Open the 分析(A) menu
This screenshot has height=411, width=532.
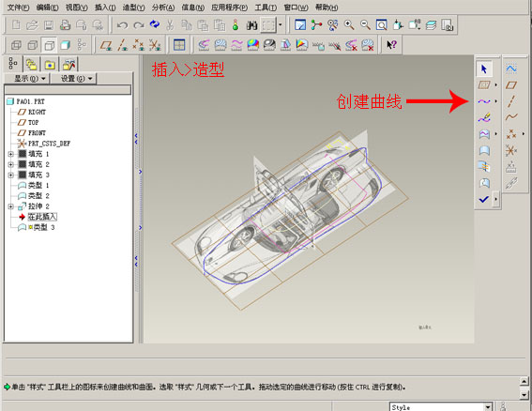[163, 8]
